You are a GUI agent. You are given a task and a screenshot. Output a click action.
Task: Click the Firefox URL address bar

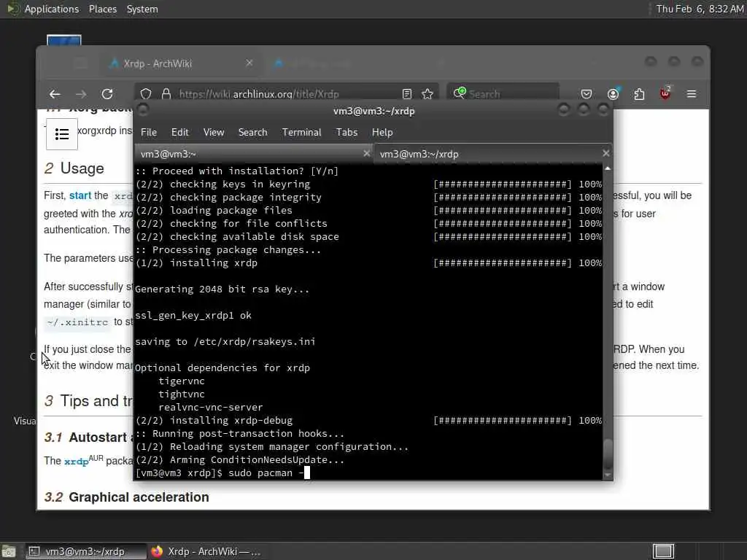pos(286,94)
